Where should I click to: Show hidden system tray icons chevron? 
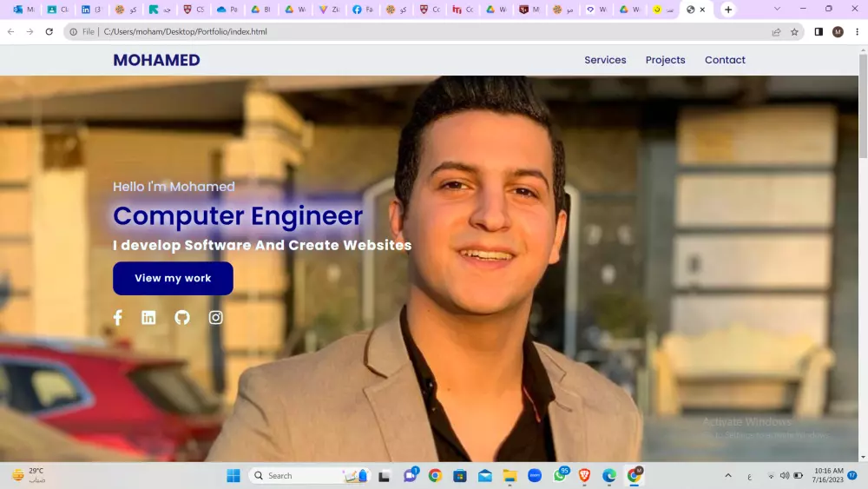728,476
